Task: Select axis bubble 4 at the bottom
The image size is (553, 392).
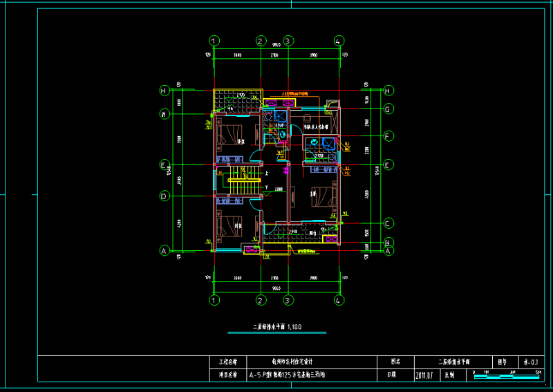Action: [x=339, y=301]
